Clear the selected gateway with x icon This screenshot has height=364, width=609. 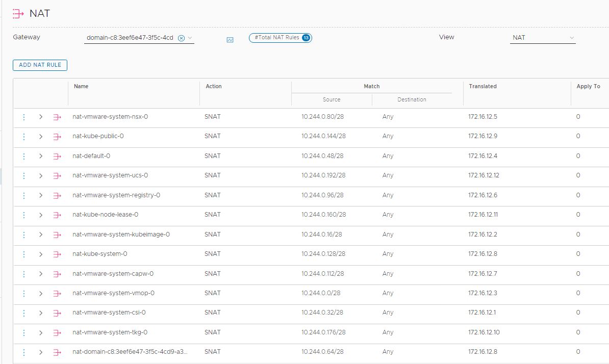point(181,38)
